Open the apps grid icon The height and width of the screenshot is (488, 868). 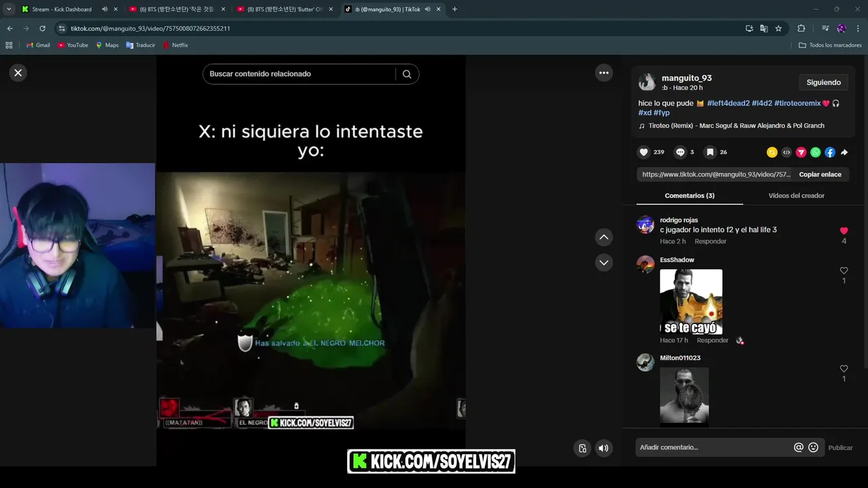[9, 45]
